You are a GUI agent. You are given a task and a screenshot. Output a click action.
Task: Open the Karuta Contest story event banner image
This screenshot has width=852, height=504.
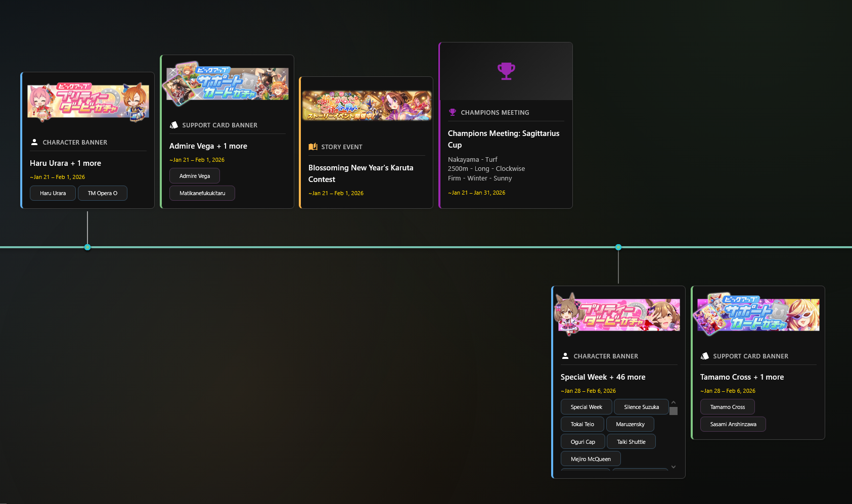click(367, 106)
